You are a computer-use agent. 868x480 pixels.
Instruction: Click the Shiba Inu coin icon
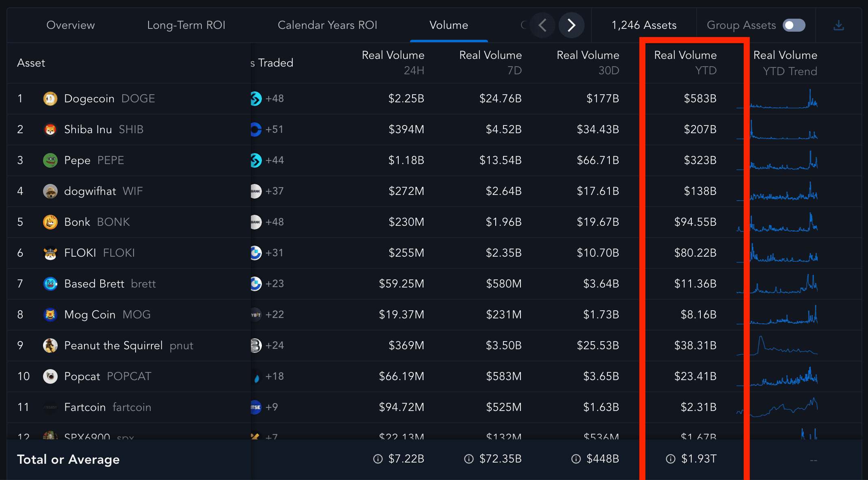(50, 130)
